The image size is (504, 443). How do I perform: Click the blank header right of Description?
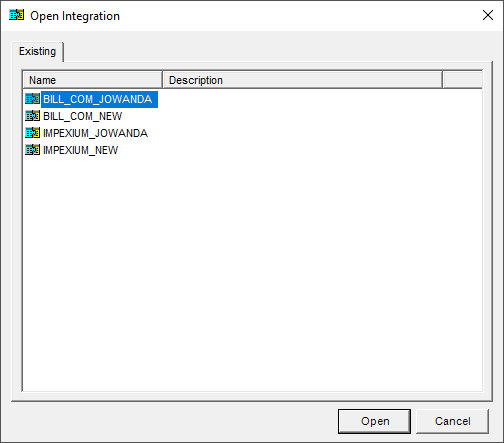click(462, 80)
